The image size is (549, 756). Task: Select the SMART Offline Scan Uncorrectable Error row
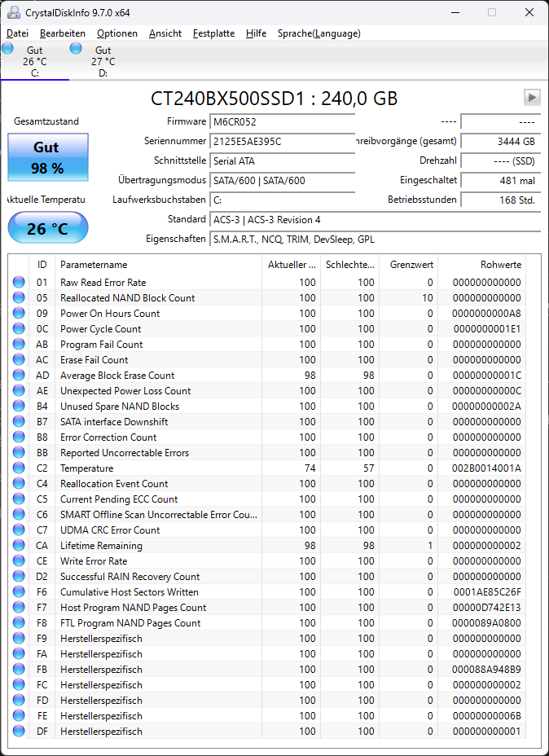tap(267, 514)
